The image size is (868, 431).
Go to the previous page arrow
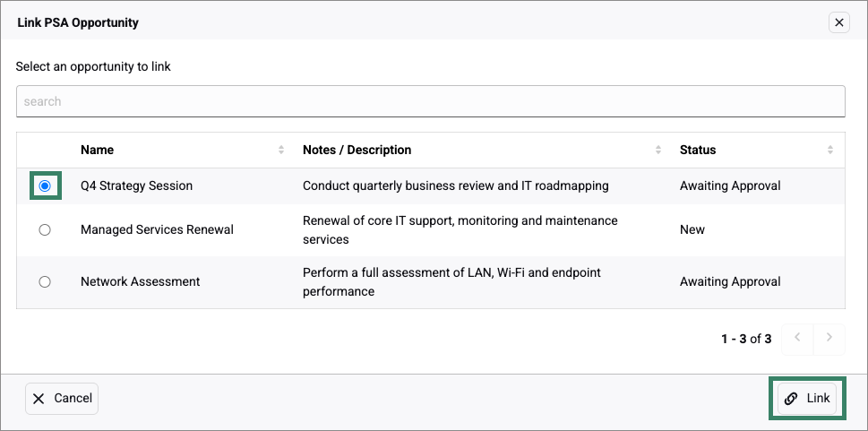[x=797, y=338]
